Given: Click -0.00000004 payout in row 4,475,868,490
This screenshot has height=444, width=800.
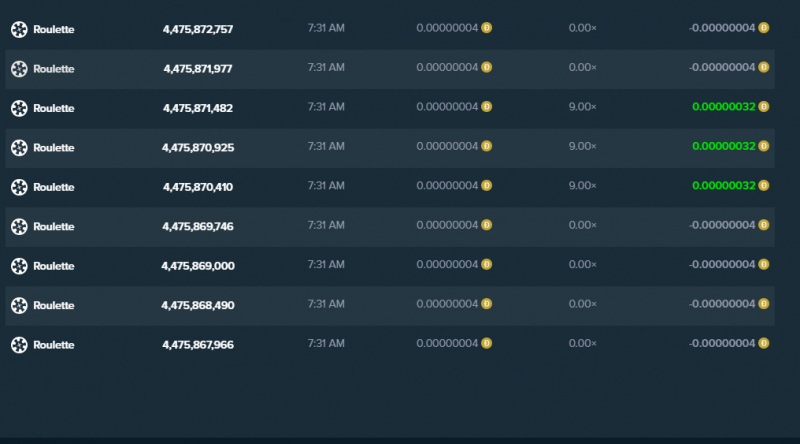Looking at the screenshot, I should click(722, 304).
